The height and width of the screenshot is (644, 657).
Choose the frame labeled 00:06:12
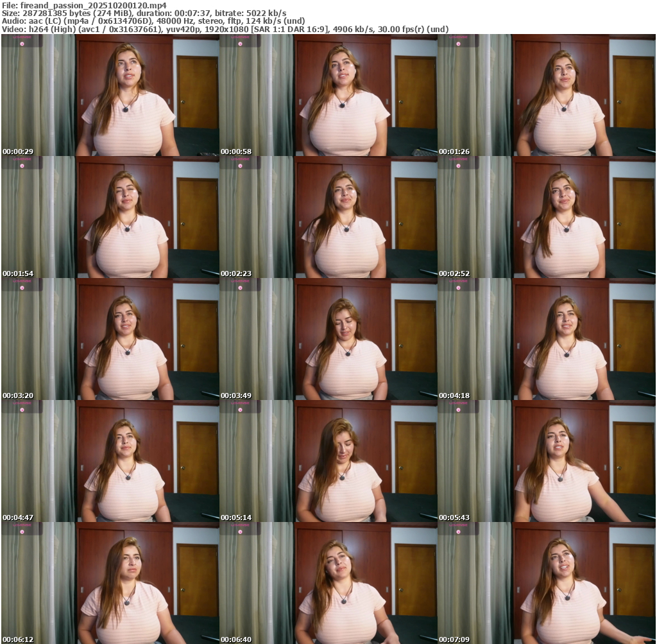coord(110,583)
